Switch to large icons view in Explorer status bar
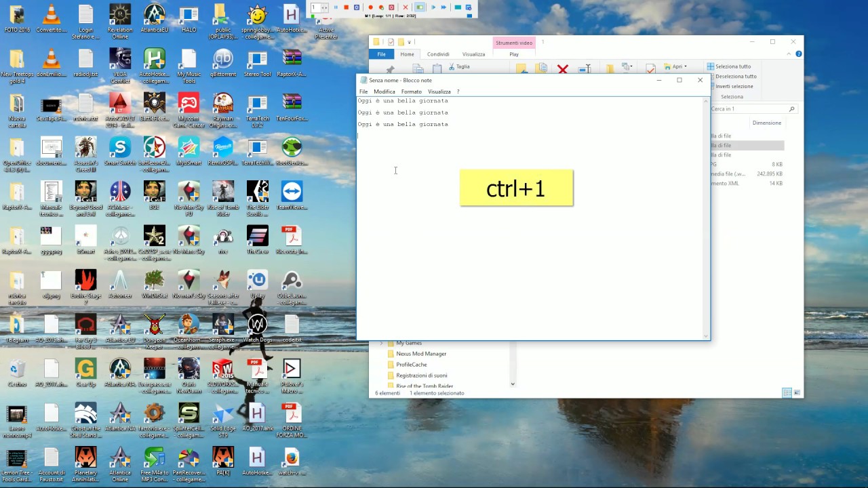This screenshot has height=488, width=868. coord(797,393)
